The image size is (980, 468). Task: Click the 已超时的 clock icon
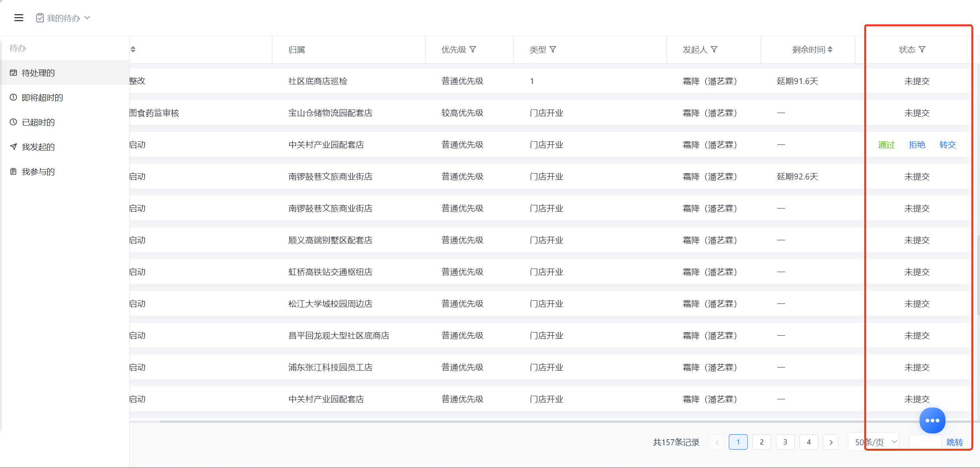tap(13, 122)
